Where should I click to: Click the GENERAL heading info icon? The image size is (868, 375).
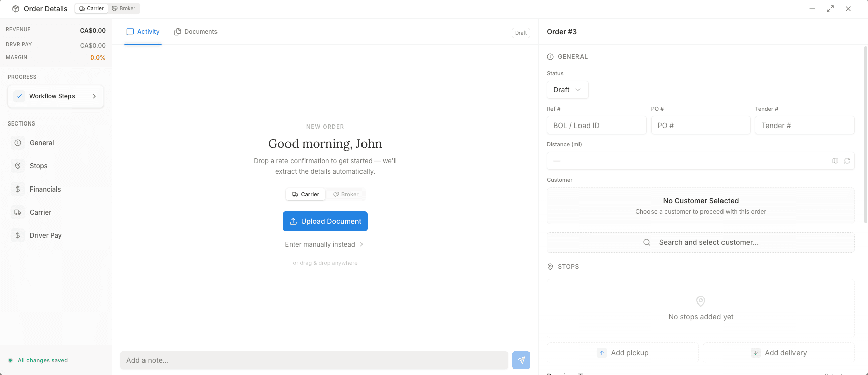pyautogui.click(x=550, y=57)
